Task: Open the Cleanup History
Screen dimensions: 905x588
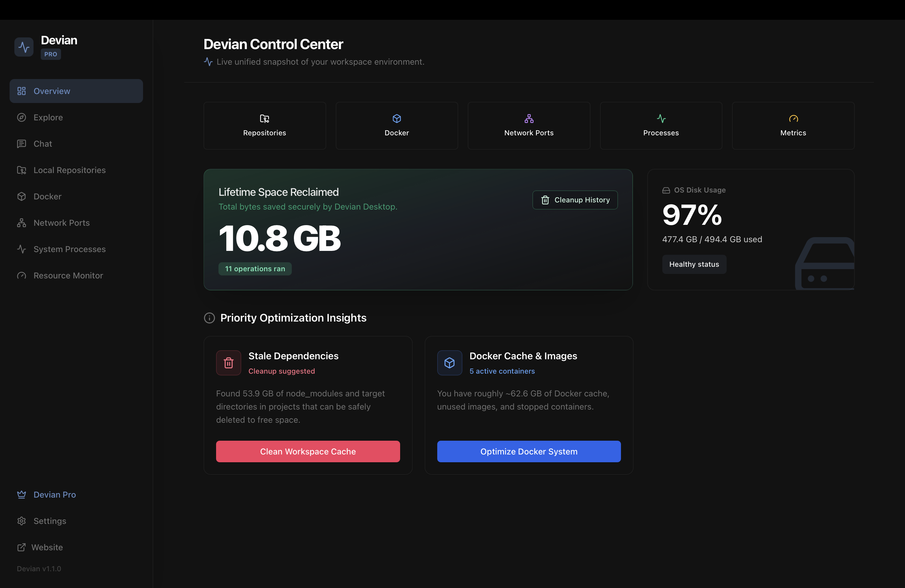Action: [x=575, y=200]
